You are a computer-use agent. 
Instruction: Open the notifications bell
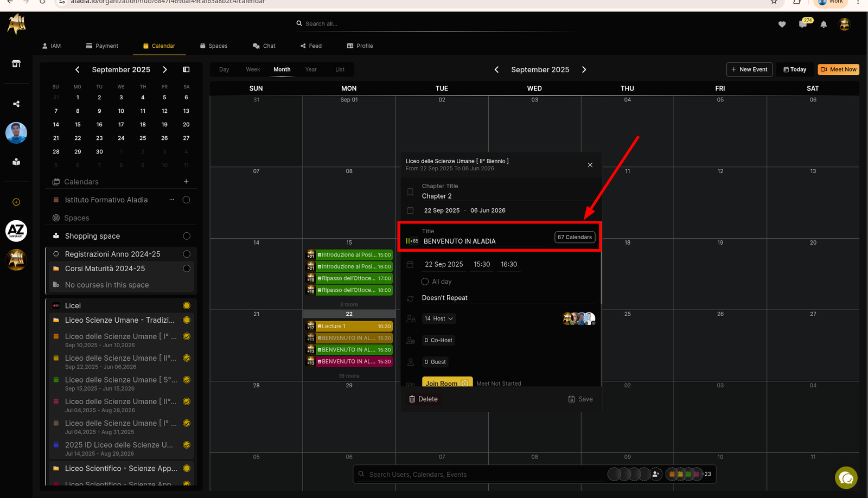point(824,24)
